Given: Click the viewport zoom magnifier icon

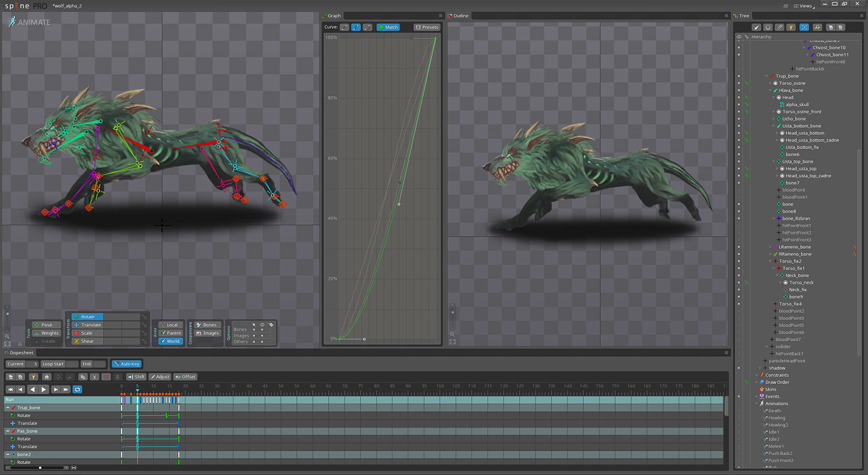Looking at the screenshot, I should click(x=8, y=336).
